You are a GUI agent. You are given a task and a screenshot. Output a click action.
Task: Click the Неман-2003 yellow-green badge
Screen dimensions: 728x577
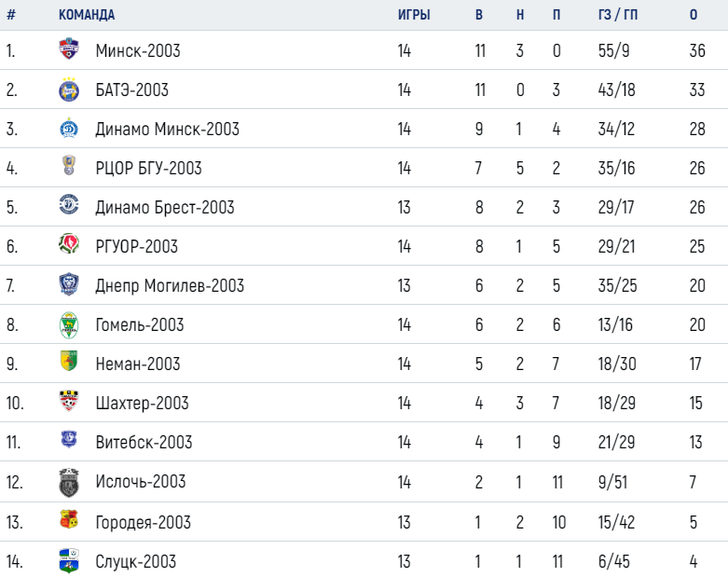69,361
